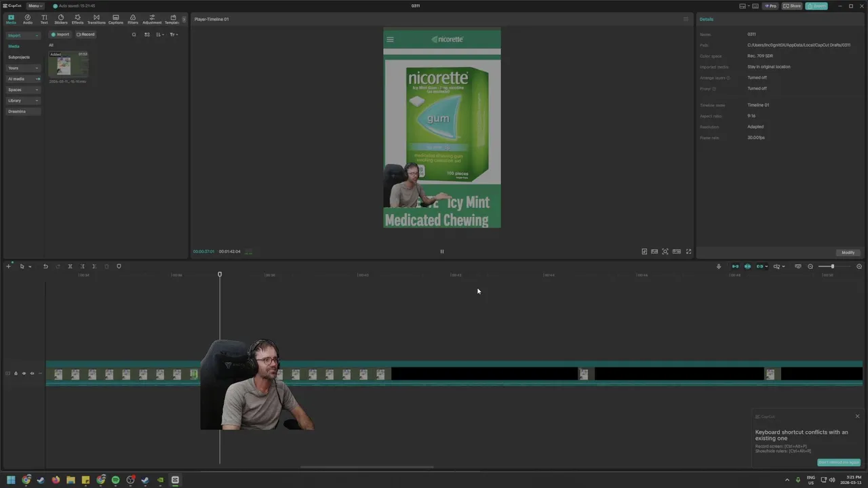Switch to the Effects tab

(77, 19)
